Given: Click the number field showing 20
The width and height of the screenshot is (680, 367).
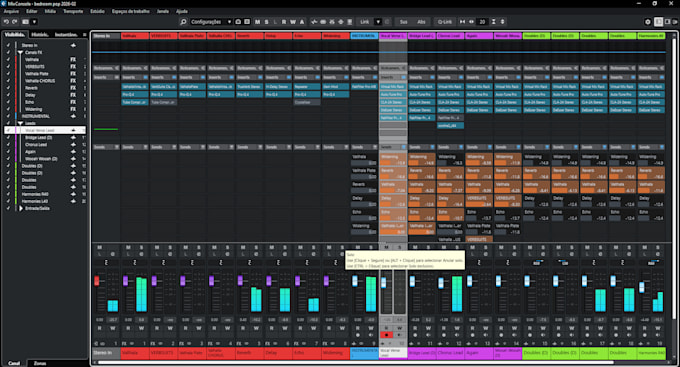Looking at the screenshot, I should pos(482,22).
